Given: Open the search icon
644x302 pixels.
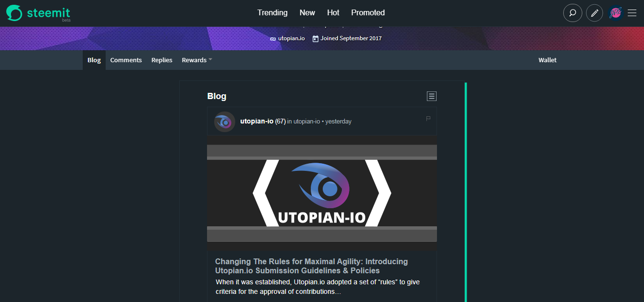Looking at the screenshot, I should [x=573, y=13].
